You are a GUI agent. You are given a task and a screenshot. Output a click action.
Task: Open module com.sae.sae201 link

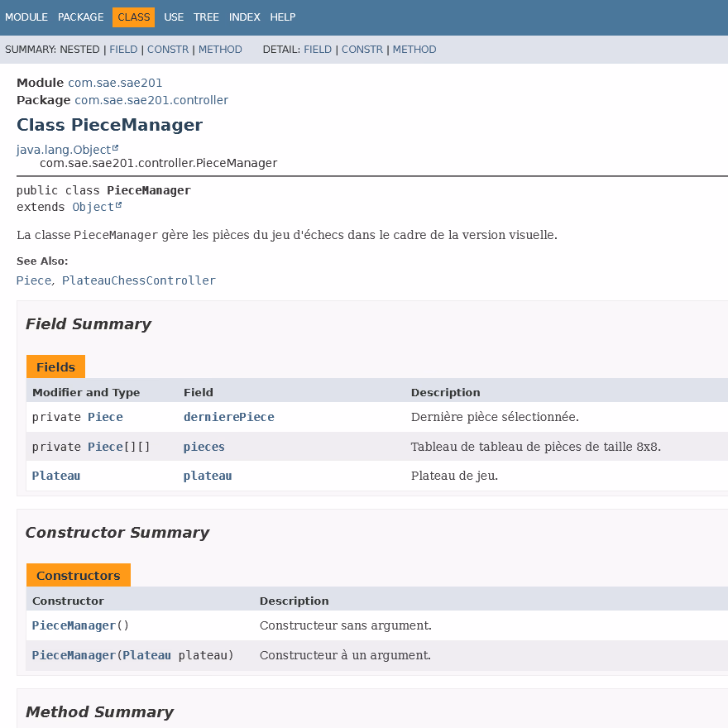(x=115, y=83)
